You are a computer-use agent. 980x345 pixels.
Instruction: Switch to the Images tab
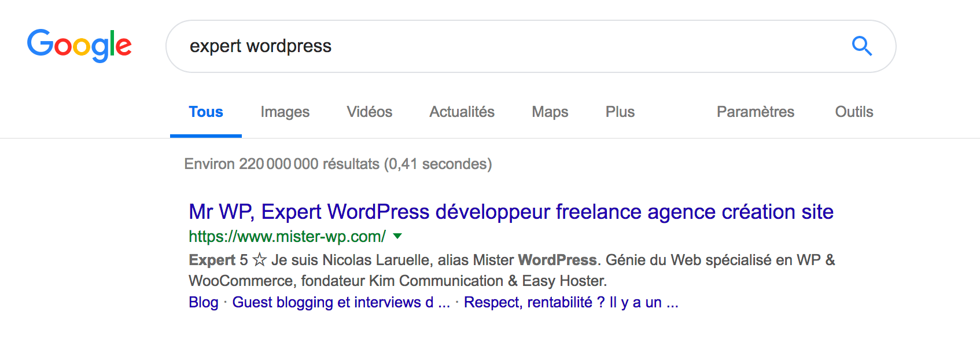(x=285, y=112)
